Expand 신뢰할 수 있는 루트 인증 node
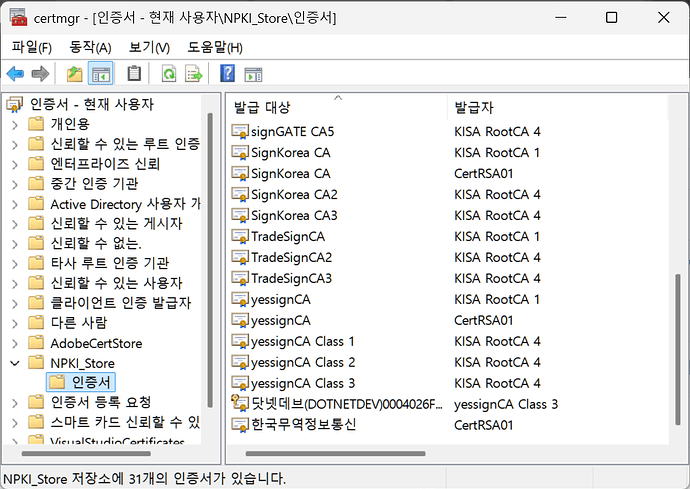 15,145
